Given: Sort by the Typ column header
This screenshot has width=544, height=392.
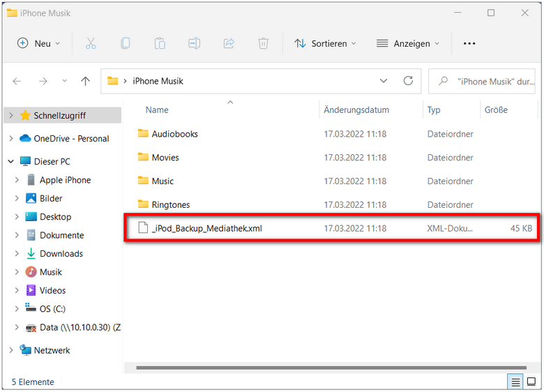Looking at the screenshot, I should click(x=434, y=110).
